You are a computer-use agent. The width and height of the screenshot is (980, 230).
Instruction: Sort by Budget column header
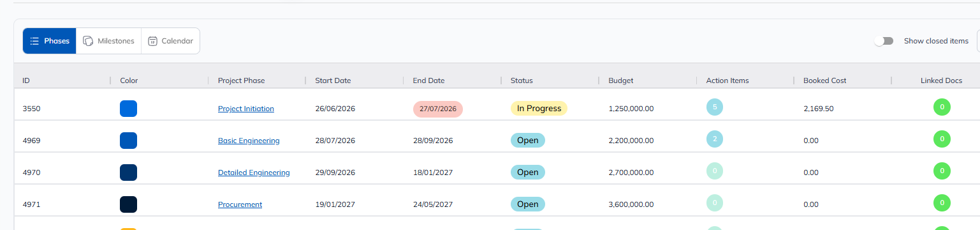pos(621,80)
